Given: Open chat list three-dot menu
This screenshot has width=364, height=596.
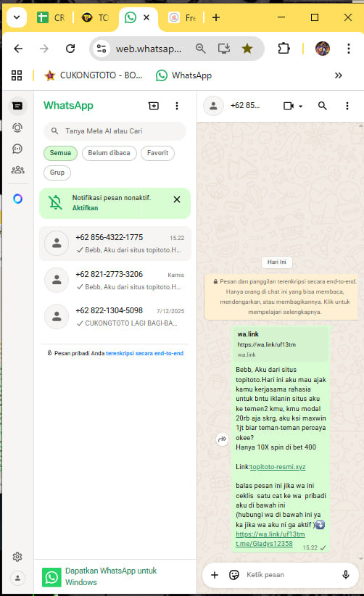Looking at the screenshot, I should pos(177,106).
